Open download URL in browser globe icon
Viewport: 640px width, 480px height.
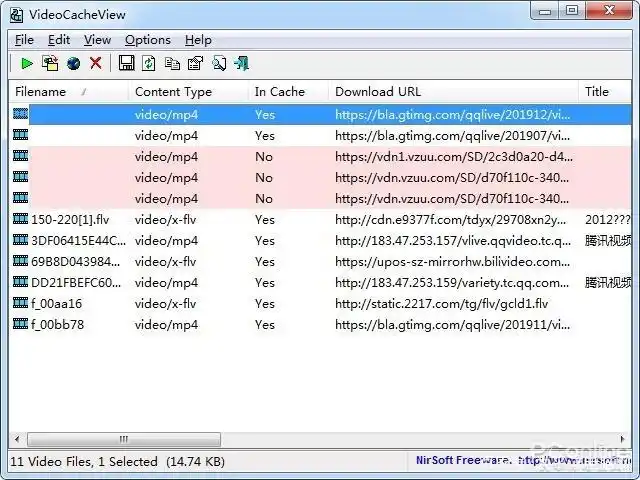73,64
